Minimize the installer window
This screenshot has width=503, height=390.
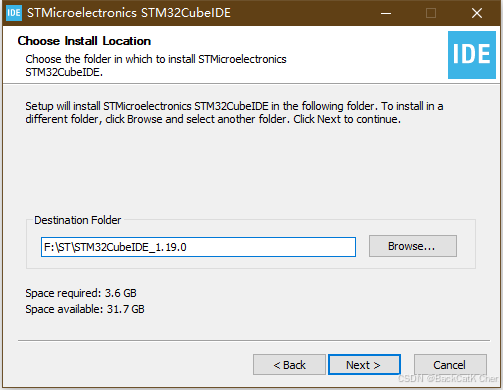[386, 13]
